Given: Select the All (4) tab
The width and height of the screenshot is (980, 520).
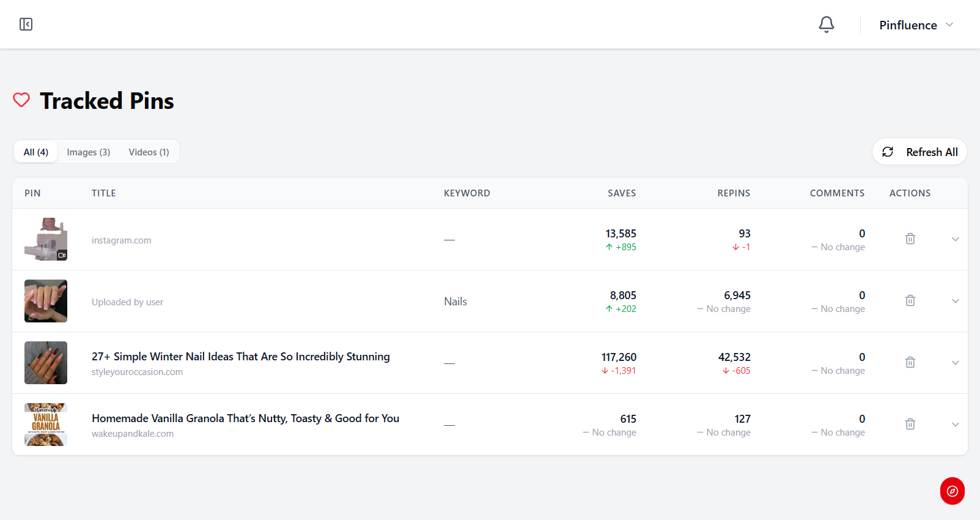Looking at the screenshot, I should coord(36,152).
